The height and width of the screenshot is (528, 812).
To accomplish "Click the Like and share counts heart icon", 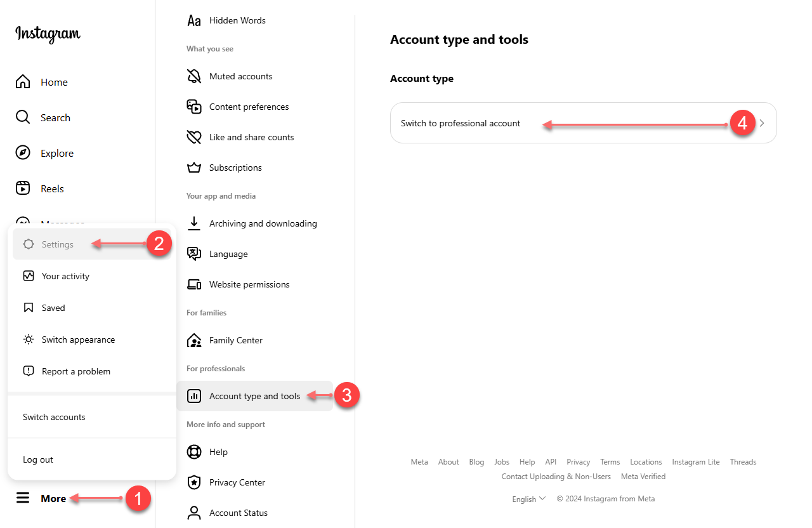I will [194, 137].
